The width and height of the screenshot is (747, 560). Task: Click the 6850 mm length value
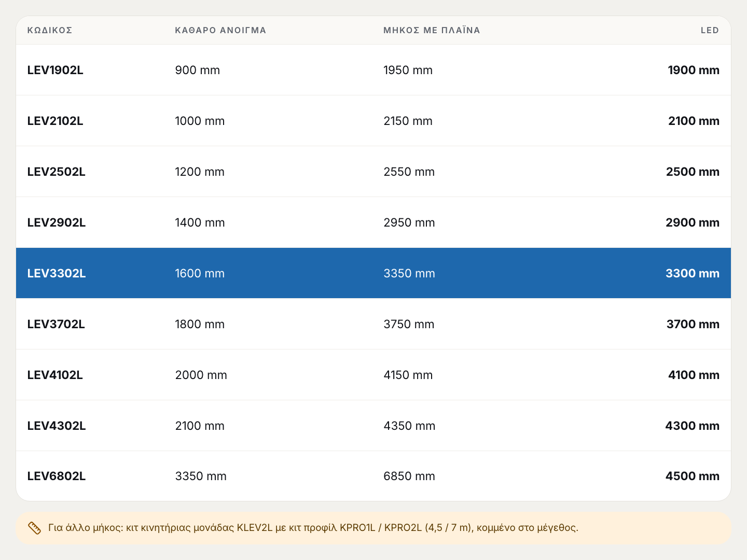pyautogui.click(x=409, y=476)
